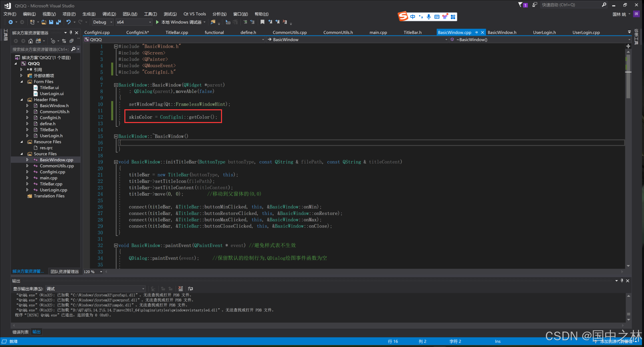Viewport: 644px width, 347px height.
Task: Undo the last edit via toolbar
Action: (69, 22)
